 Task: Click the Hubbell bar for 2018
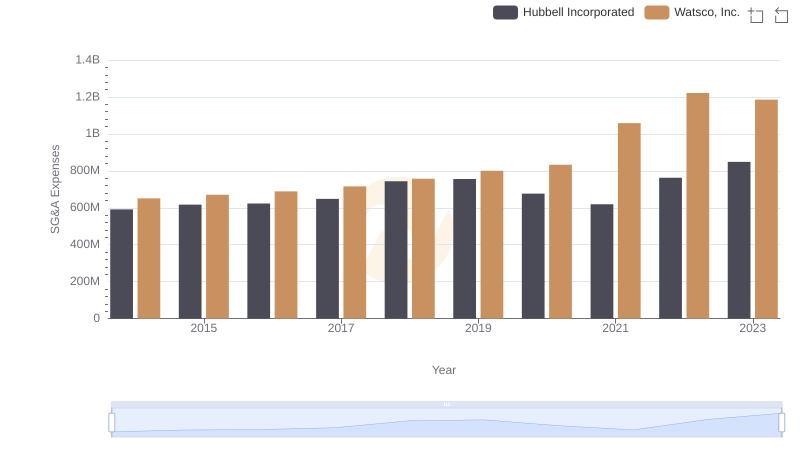(x=396, y=250)
